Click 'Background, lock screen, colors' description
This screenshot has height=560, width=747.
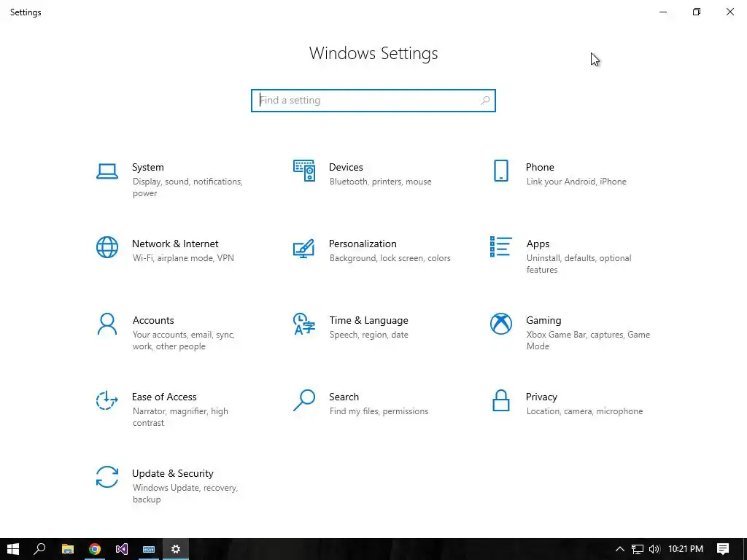(390, 258)
